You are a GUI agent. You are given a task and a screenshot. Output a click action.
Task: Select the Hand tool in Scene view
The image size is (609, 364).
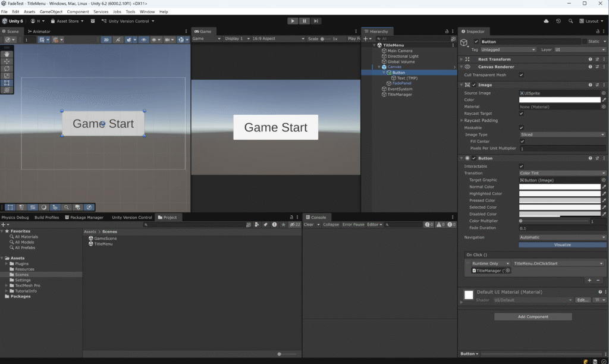coord(7,54)
